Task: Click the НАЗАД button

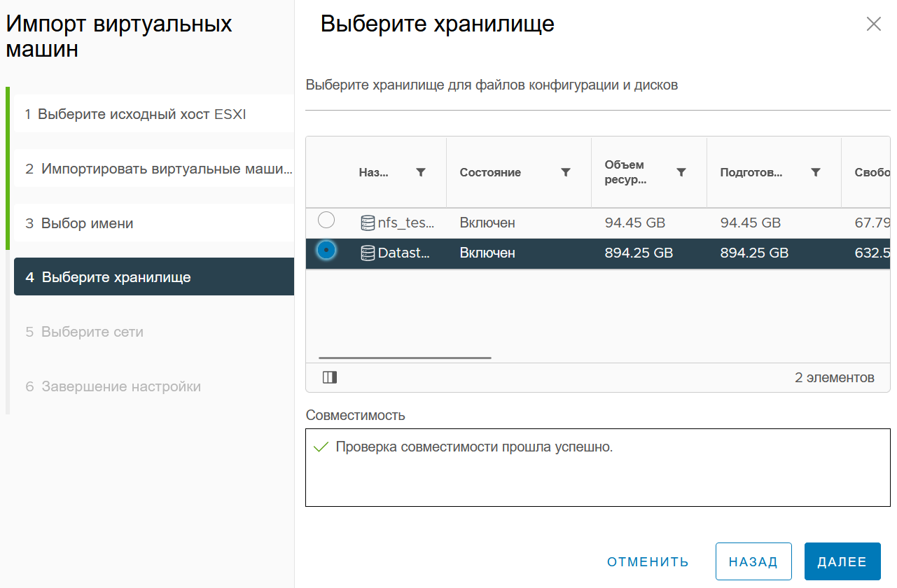Action: pyautogui.click(x=753, y=562)
